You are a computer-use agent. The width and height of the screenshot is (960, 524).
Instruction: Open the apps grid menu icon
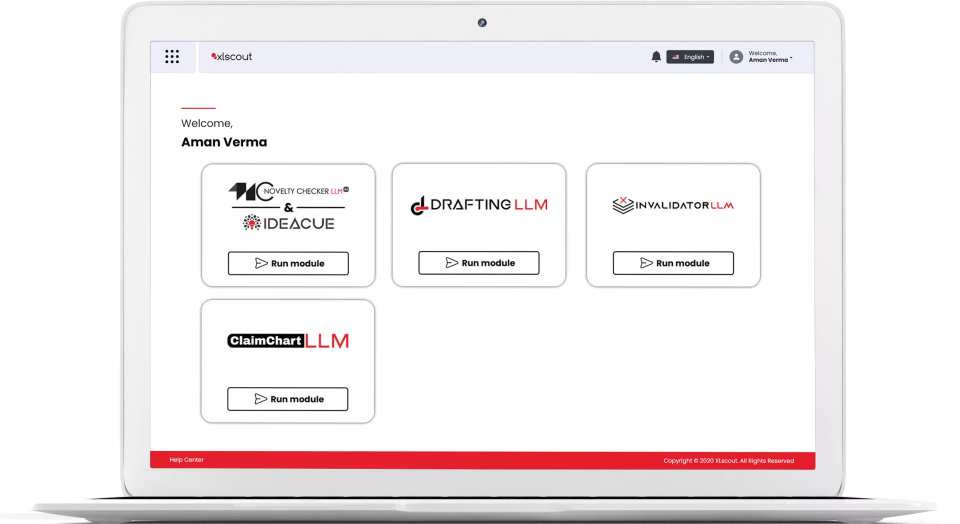(172, 57)
